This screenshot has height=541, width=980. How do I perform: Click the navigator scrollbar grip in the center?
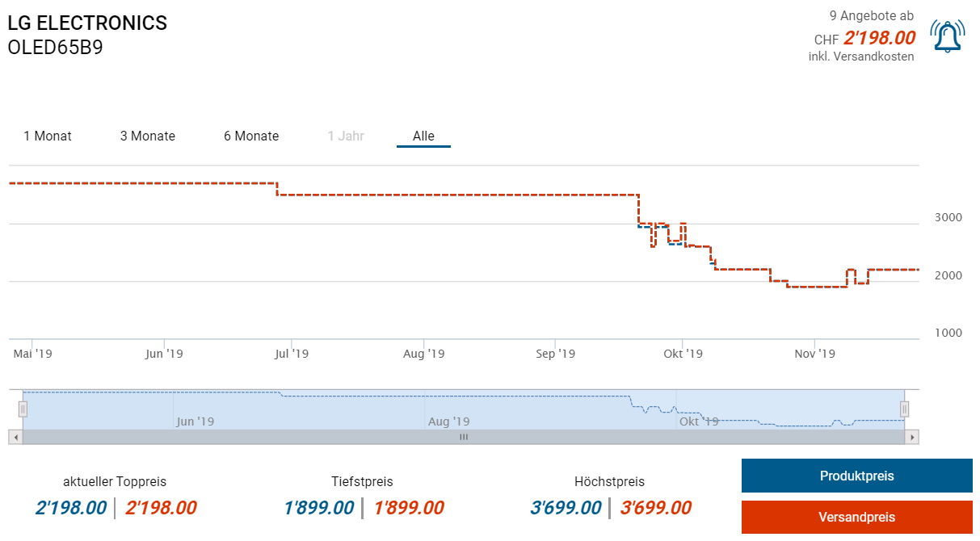tap(464, 437)
